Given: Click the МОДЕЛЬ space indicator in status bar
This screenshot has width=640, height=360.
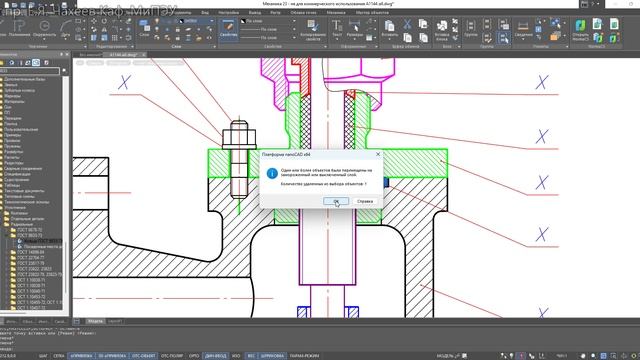Looking at the screenshot, I should pos(445,356).
